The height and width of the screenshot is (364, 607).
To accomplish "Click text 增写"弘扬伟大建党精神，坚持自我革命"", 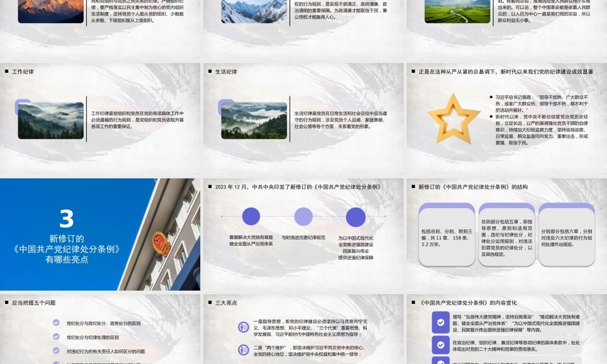I will [x=517, y=323].
